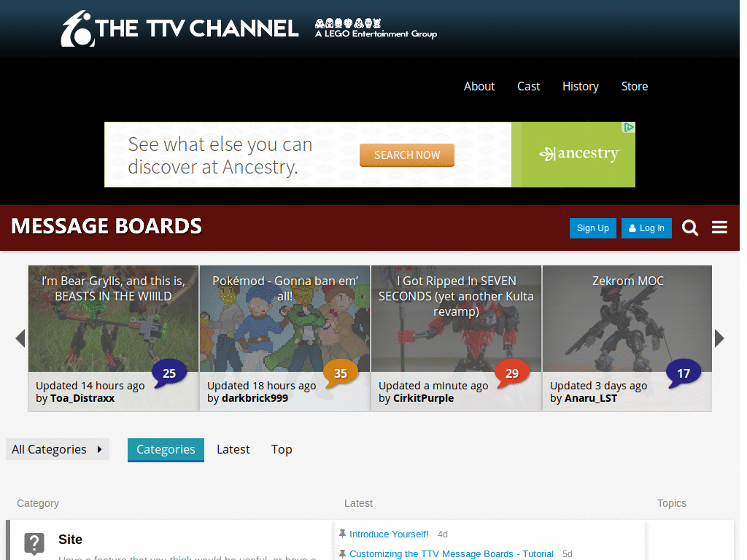Click the 35 replies bubble
The image size is (747, 560).
[x=340, y=373]
